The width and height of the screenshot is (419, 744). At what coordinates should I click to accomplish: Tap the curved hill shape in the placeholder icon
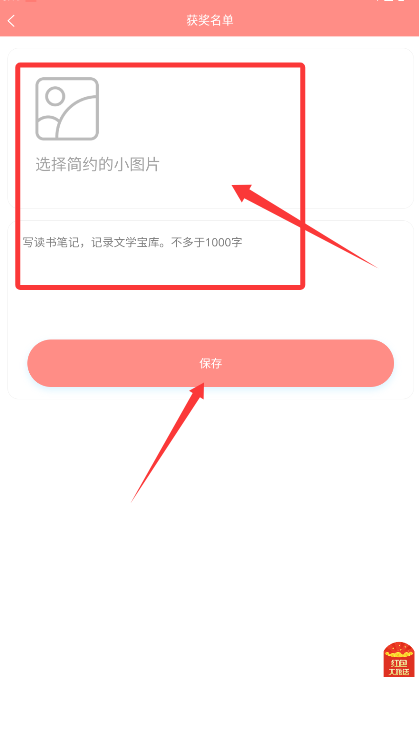[x=76, y=119]
